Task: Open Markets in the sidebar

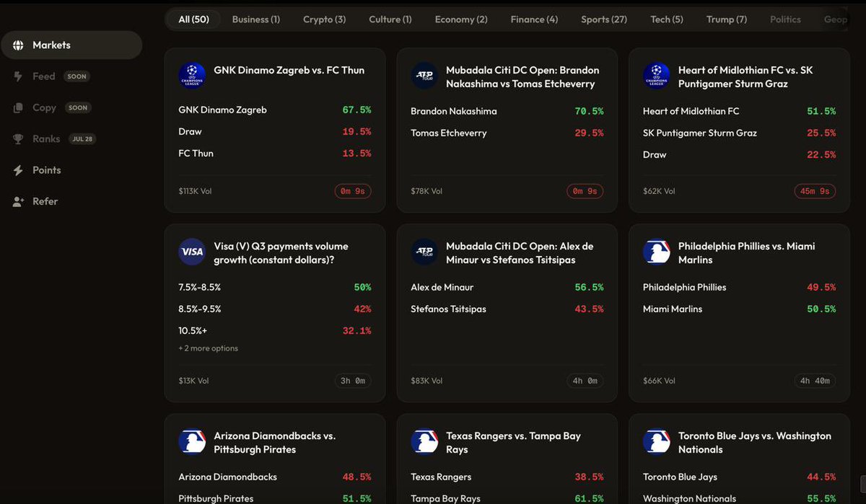Action: point(71,45)
